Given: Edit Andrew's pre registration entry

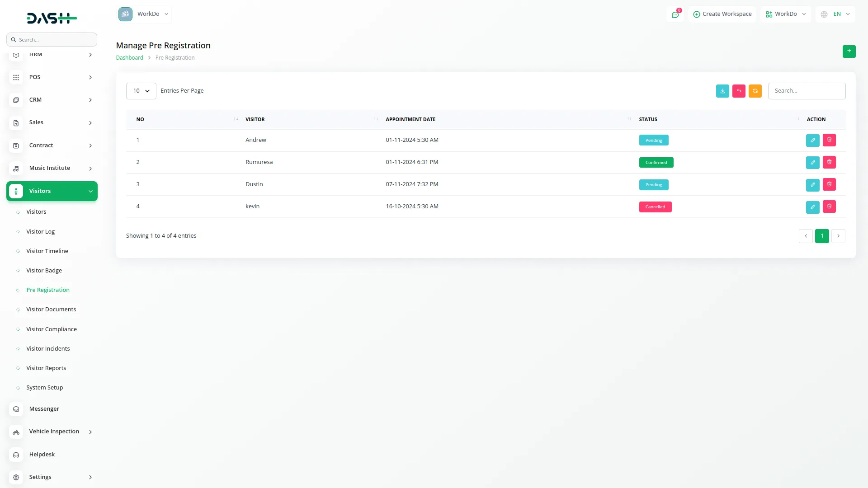Looking at the screenshot, I should tap(812, 140).
